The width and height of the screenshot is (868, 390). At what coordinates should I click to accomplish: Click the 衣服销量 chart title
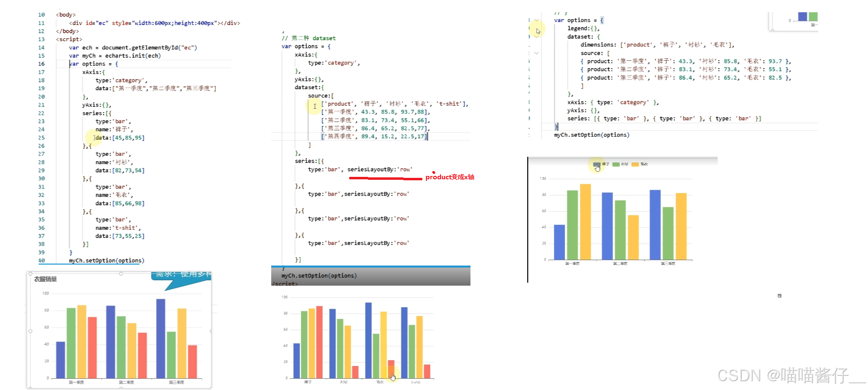pos(46,279)
